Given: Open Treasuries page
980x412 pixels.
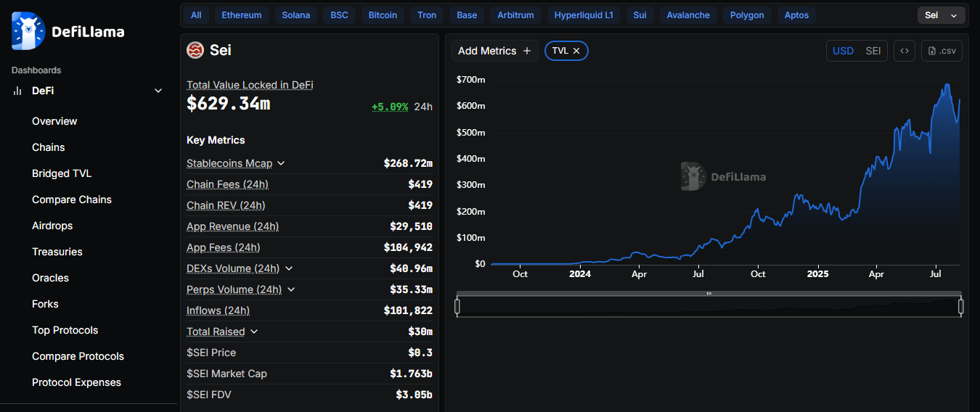Looking at the screenshot, I should click(57, 252).
